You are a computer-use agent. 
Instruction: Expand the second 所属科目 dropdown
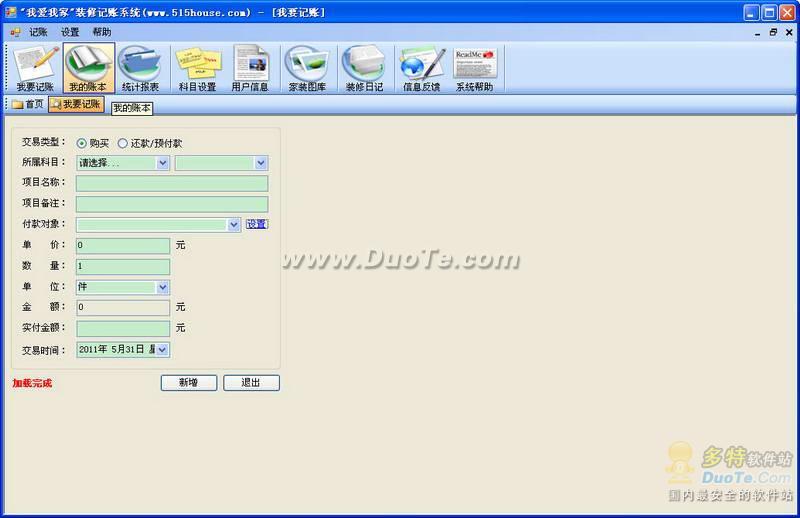261,163
